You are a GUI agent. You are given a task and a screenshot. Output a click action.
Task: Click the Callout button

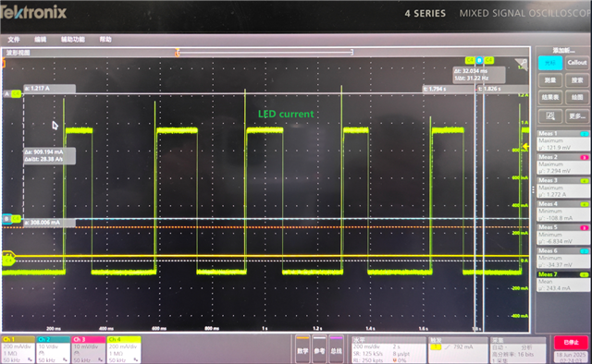pos(577,63)
